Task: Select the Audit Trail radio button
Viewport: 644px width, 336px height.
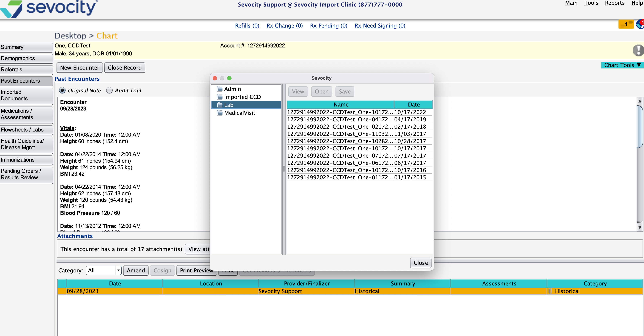Action: [x=109, y=90]
